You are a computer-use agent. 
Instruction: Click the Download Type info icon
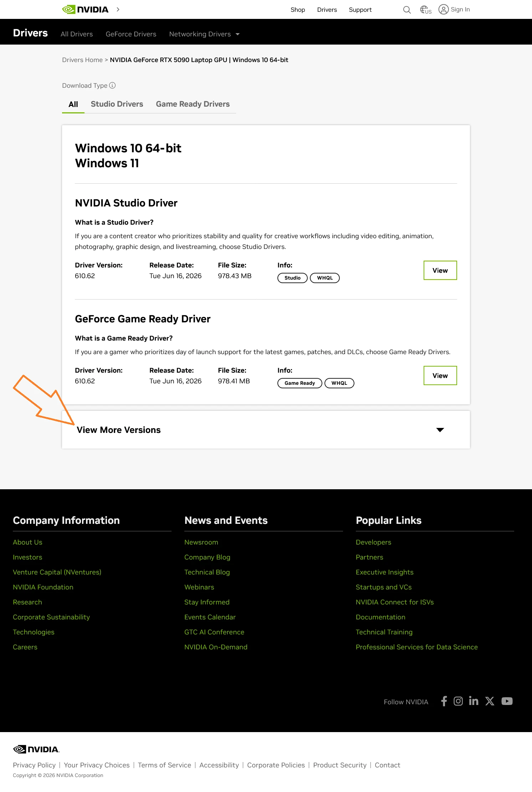tap(112, 86)
